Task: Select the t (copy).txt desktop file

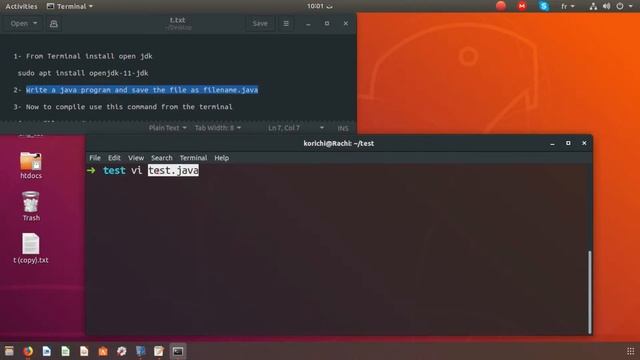Action: (x=31, y=248)
